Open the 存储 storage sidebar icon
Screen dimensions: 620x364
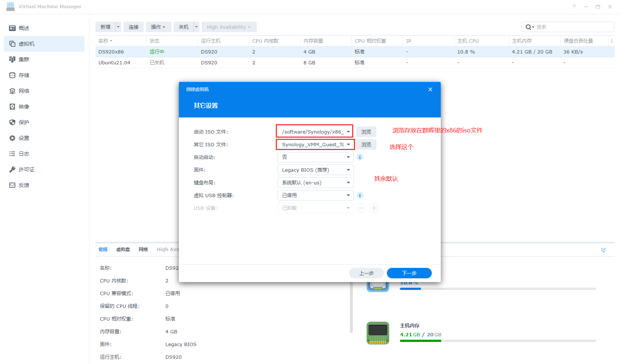pos(12,75)
